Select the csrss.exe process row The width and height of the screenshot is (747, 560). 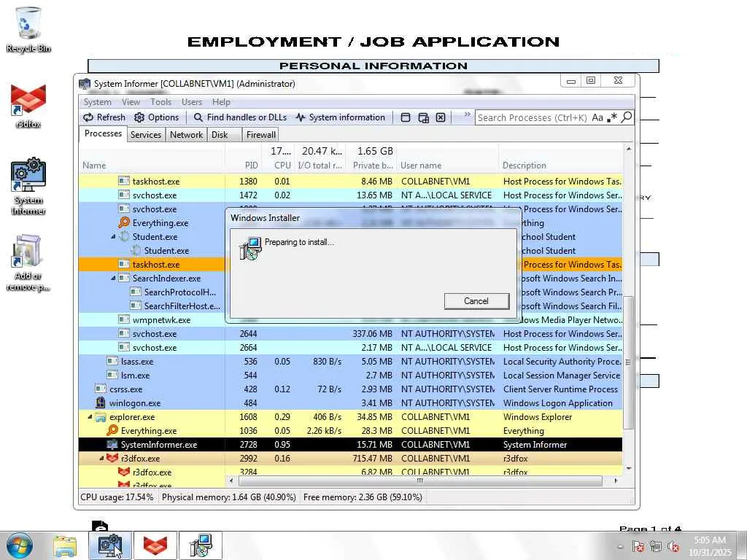350,389
